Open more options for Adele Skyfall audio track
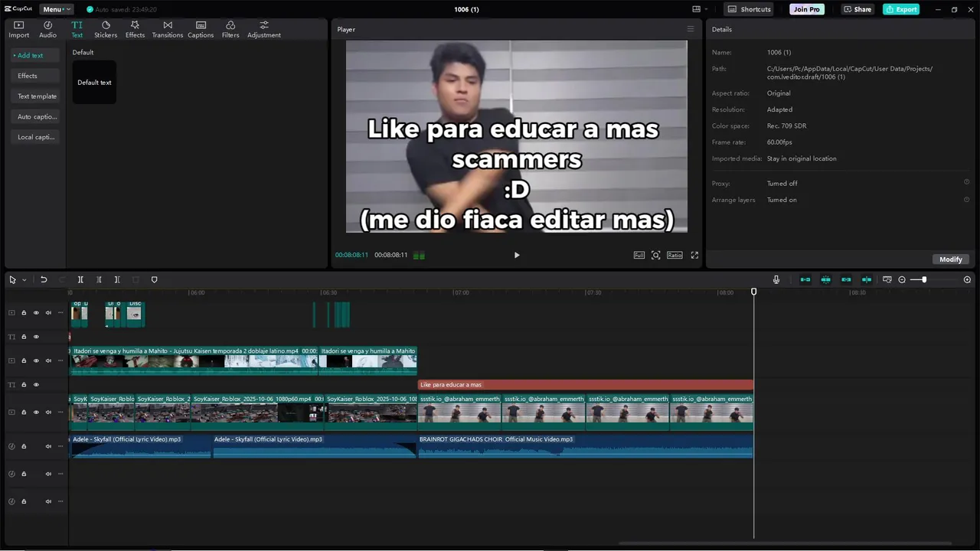Screen dimensions: 980x551 point(60,446)
